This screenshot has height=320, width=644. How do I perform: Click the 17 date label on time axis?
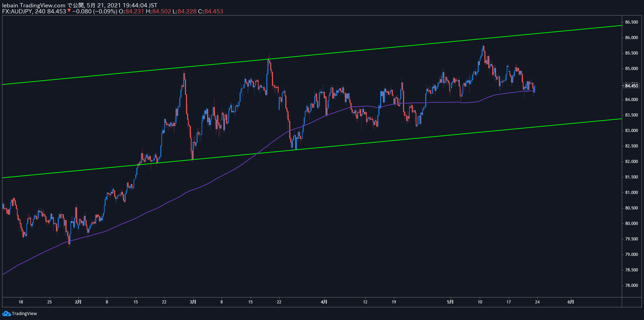click(508, 302)
